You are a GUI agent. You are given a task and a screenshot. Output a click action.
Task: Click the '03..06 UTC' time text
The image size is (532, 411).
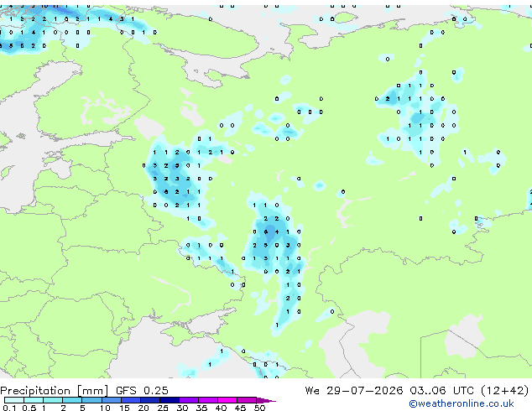441,390
